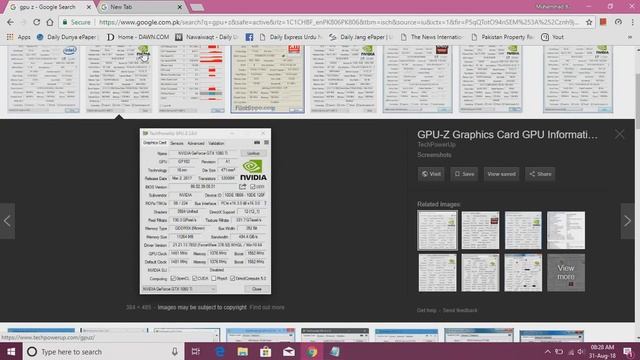Viewport: 640px width, 360px height.
Task: Click Save button in preview panel
Action: pos(464,174)
